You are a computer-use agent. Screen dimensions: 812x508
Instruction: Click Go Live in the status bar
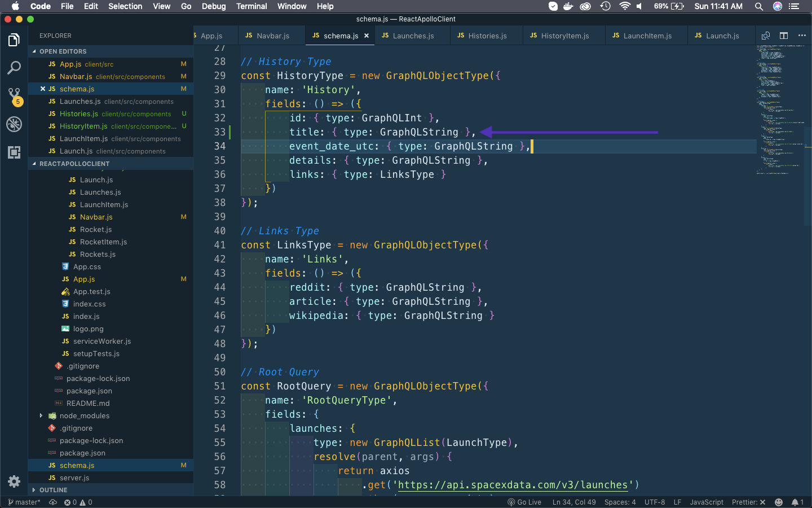524,502
